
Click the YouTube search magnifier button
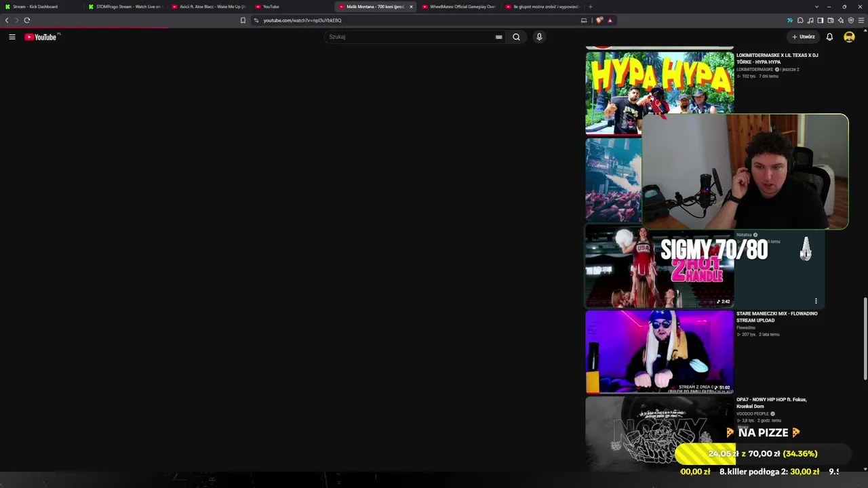516,37
